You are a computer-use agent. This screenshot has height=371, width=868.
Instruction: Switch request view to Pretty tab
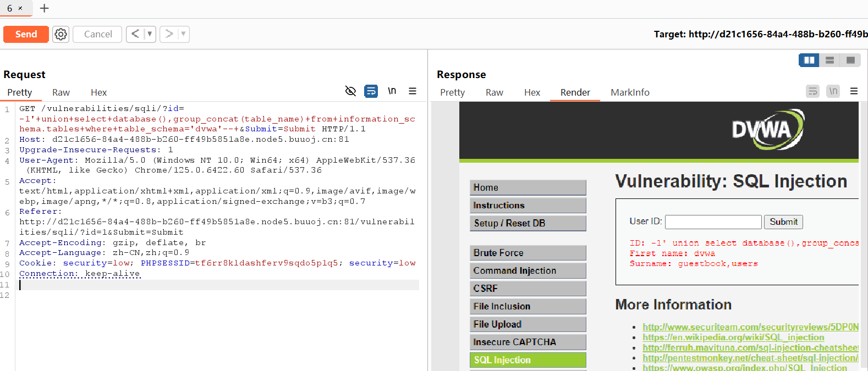[20, 92]
